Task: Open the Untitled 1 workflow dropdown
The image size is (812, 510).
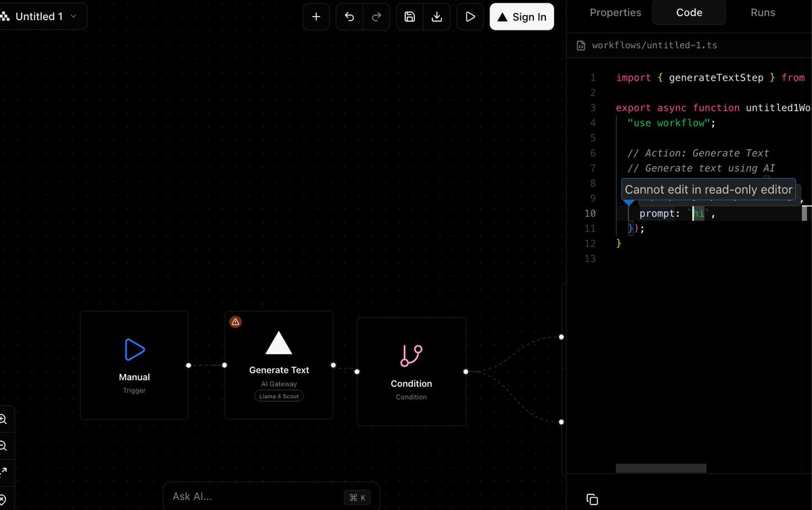Action: [42, 16]
